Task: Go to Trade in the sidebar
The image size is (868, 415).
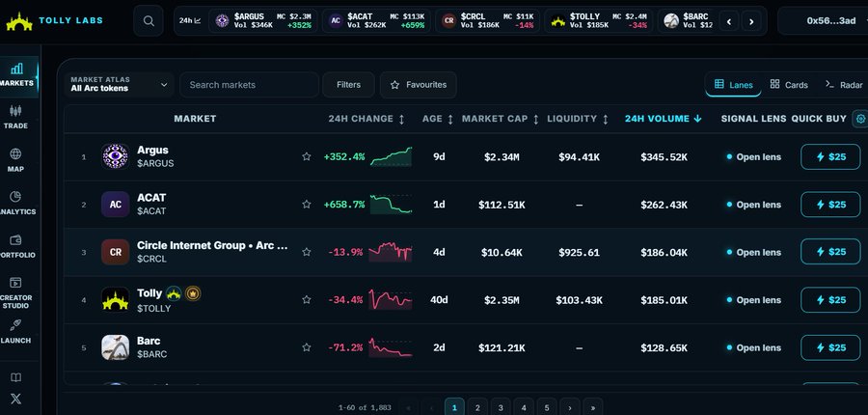Action: 16,118
